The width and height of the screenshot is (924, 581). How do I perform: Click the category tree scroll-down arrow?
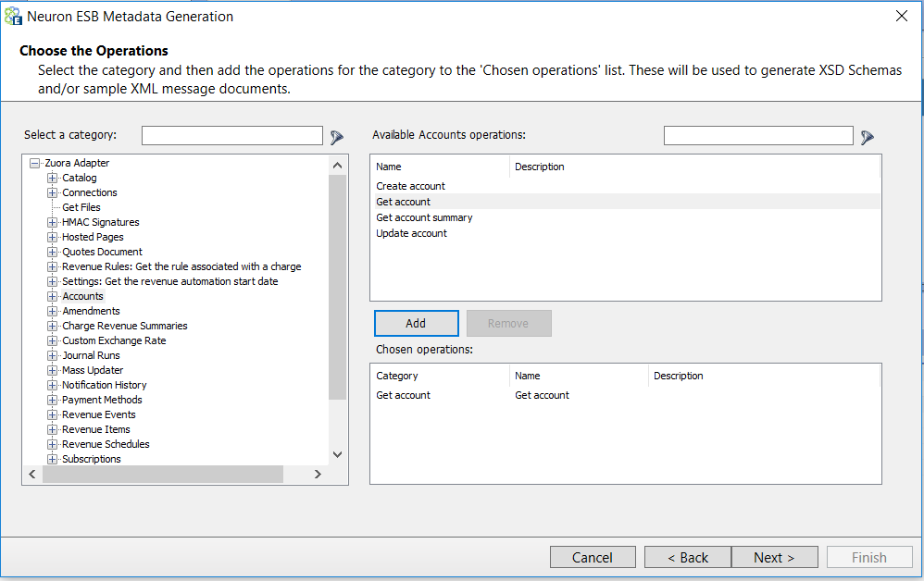338,454
